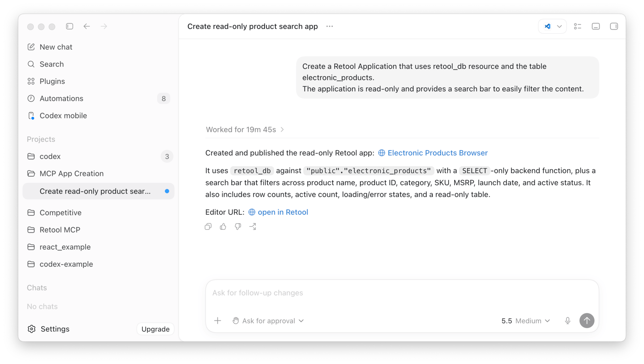
Task: Click the New chat compose icon
Action: pos(31,47)
